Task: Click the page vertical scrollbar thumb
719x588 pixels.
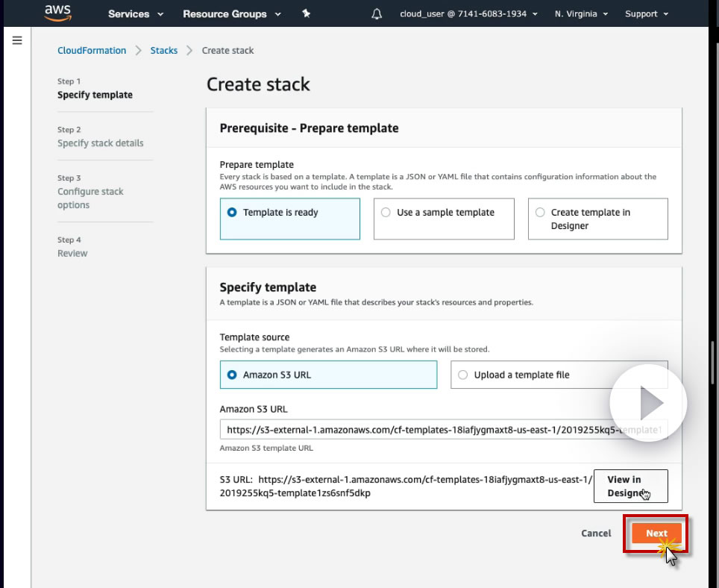Action: [712, 363]
